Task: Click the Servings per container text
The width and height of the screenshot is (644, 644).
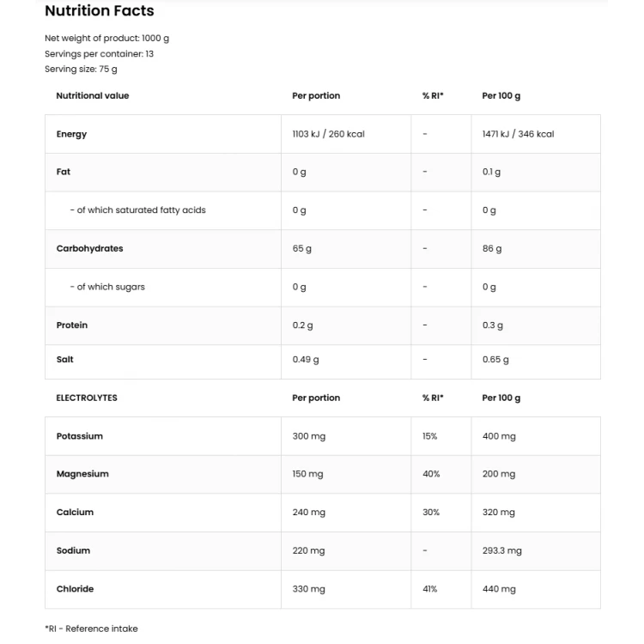Action: 99,54
